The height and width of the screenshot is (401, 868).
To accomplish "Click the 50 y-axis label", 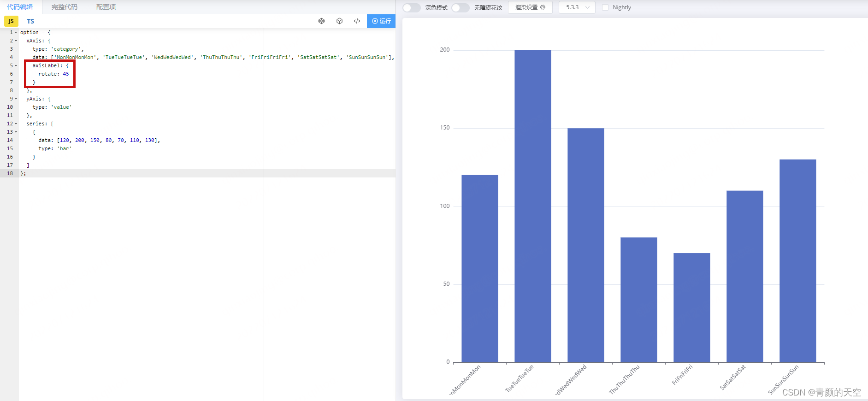I will (x=446, y=284).
